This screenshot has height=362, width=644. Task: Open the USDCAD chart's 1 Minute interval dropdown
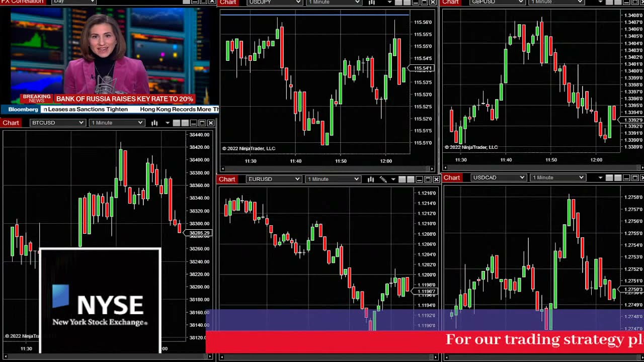[558, 177]
